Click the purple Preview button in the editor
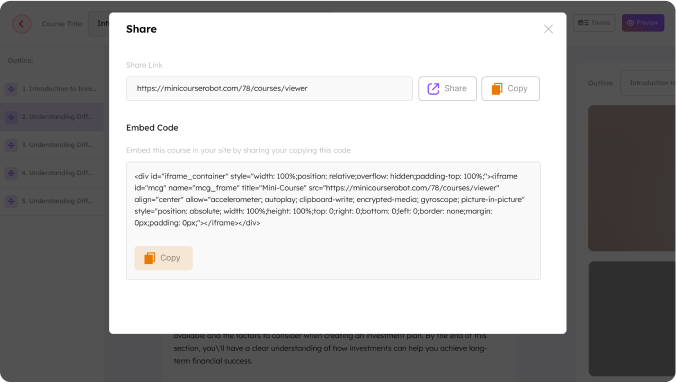The width and height of the screenshot is (676, 383). pyautogui.click(x=642, y=23)
